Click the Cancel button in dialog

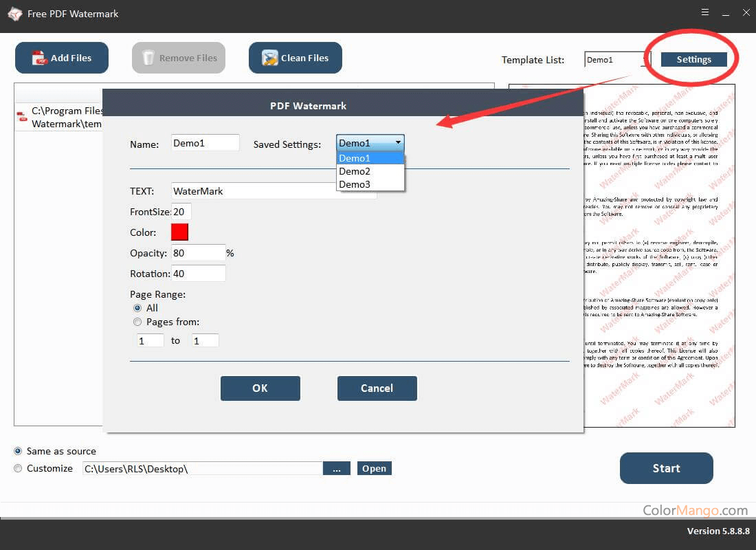pyautogui.click(x=377, y=388)
